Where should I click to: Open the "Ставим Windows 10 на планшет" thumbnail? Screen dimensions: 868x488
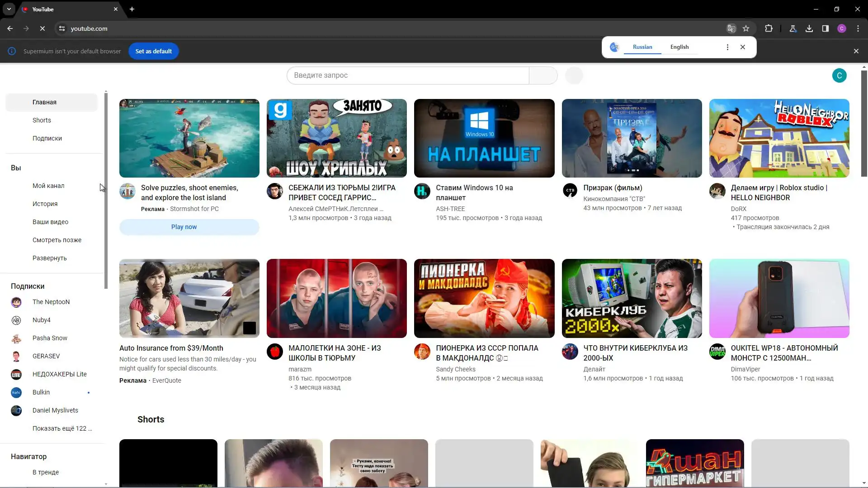484,138
